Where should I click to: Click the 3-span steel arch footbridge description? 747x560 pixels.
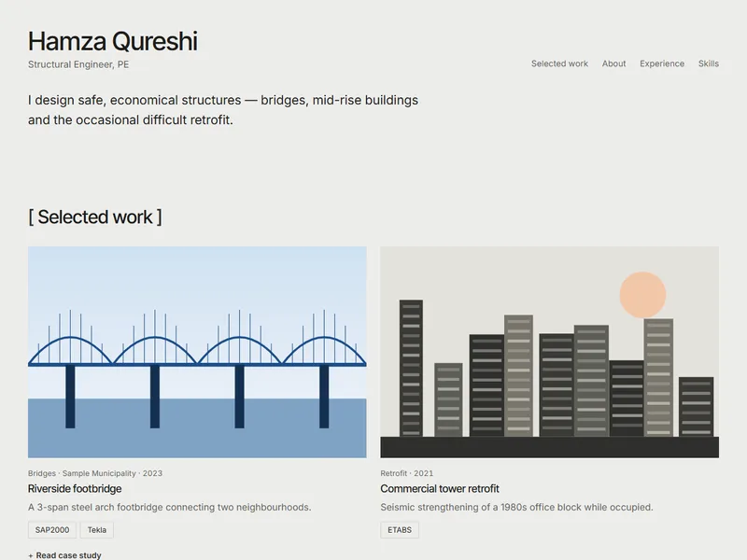pyautogui.click(x=170, y=507)
